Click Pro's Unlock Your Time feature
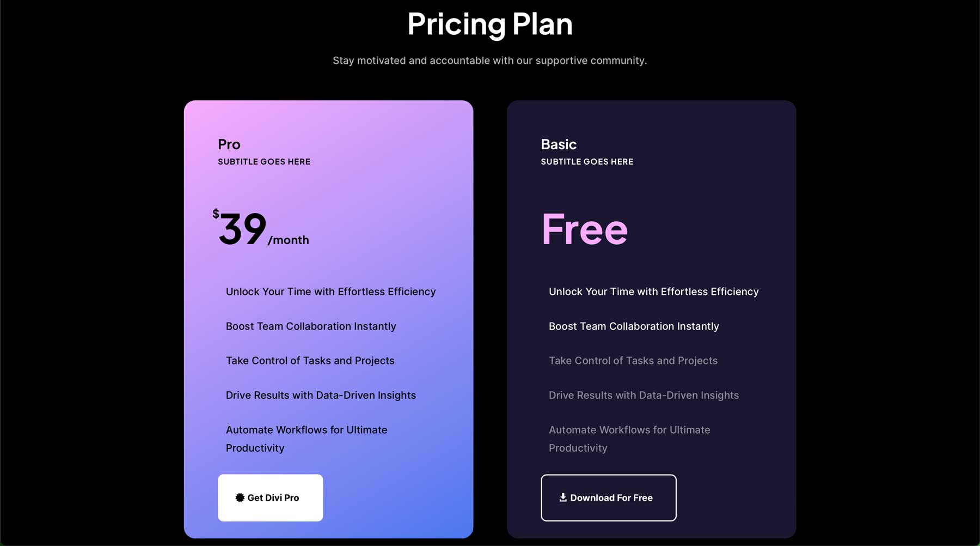This screenshot has width=980, height=546. coord(330,292)
